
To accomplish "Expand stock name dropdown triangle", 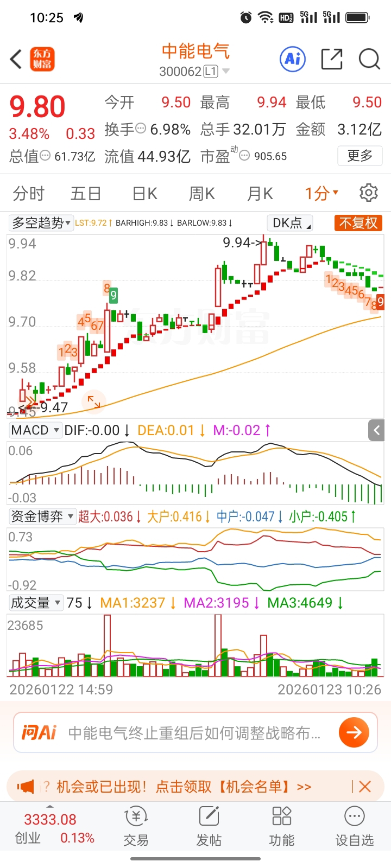I will click(226, 71).
